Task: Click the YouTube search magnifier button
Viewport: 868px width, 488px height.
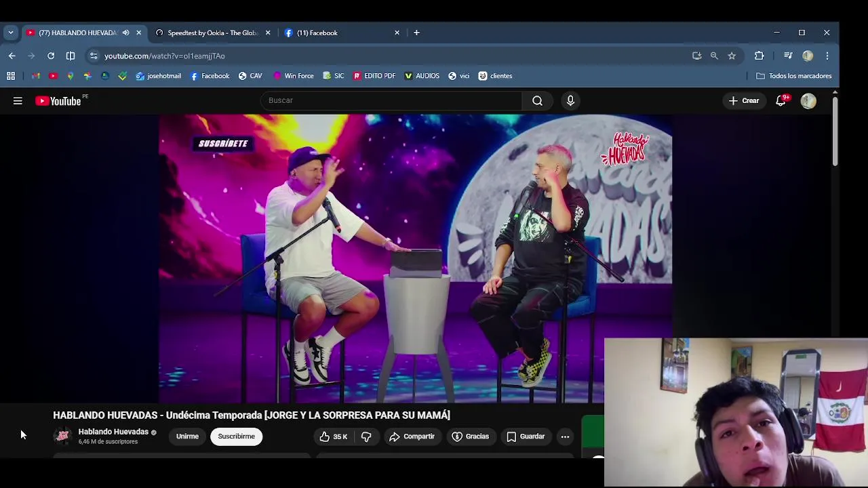Action: click(537, 101)
